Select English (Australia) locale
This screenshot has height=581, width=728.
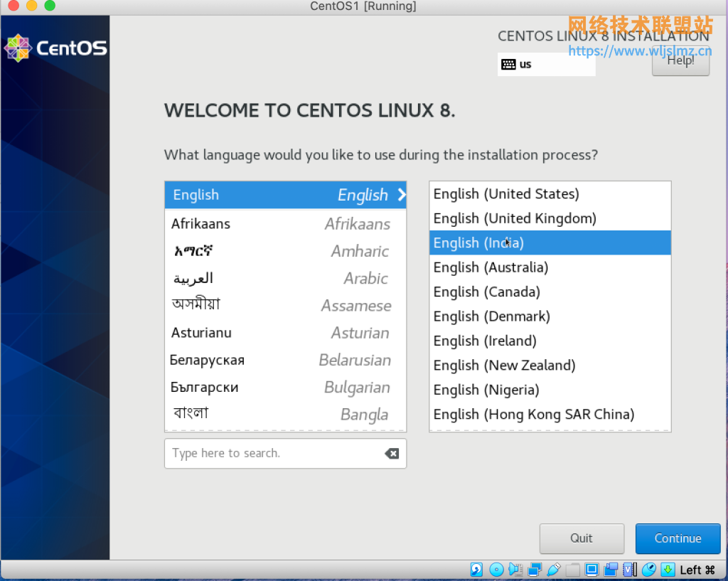pos(491,267)
